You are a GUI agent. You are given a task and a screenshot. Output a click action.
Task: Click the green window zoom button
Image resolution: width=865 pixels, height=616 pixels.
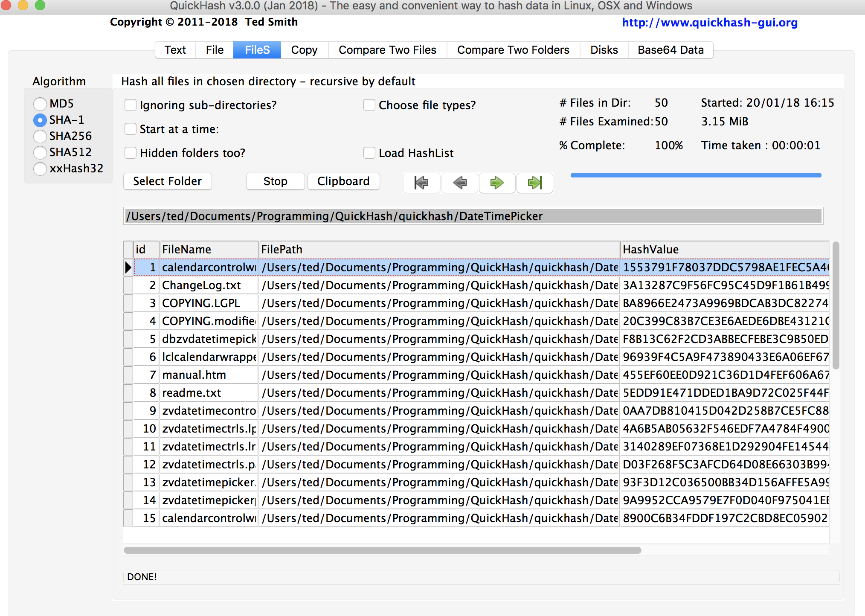click(x=40, y=5)
